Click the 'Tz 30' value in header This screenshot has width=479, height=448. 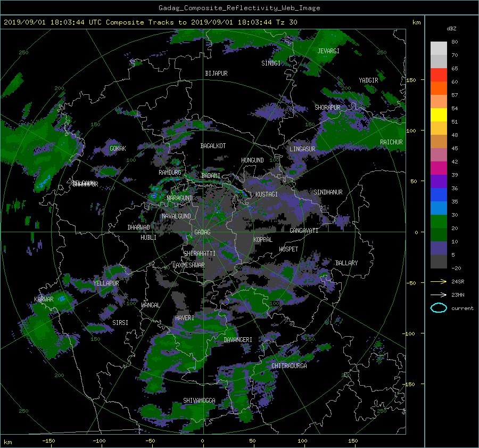point(286,22)
